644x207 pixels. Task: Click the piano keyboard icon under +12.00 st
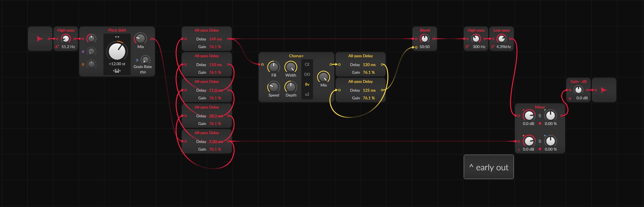pos(117,71)
